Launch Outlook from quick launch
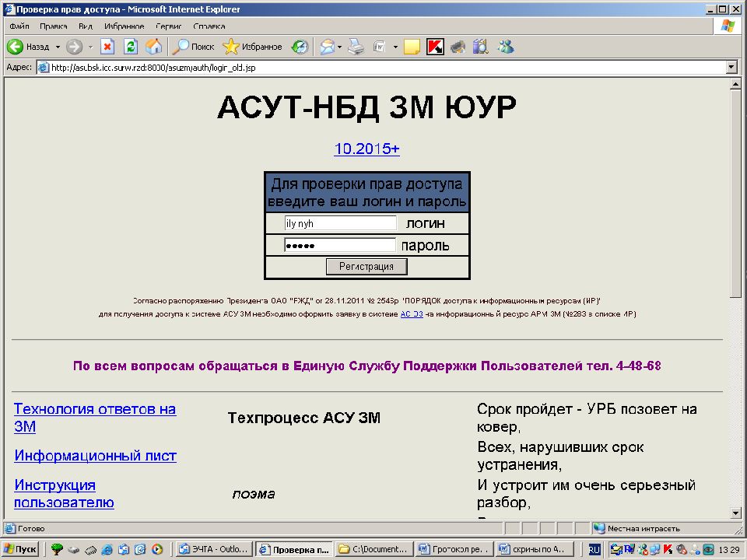Viewport: 747px width, 560px height. 124,549
